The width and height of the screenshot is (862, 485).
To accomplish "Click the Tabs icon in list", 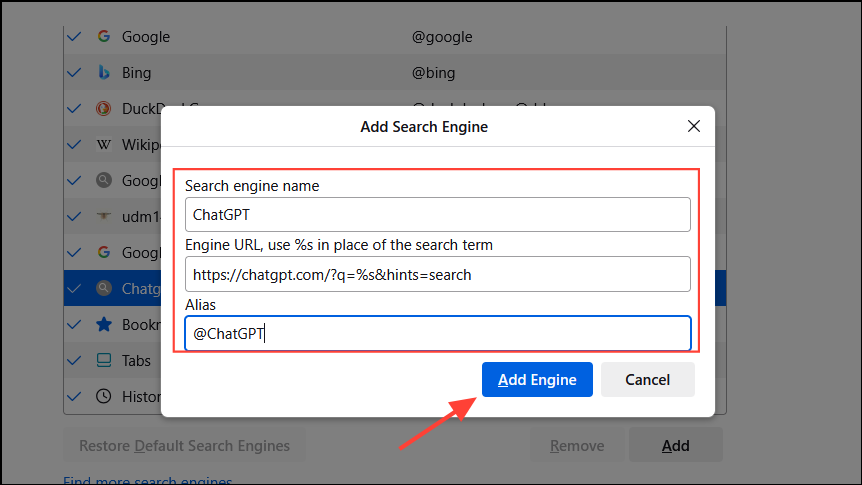I will coord(104,361).
